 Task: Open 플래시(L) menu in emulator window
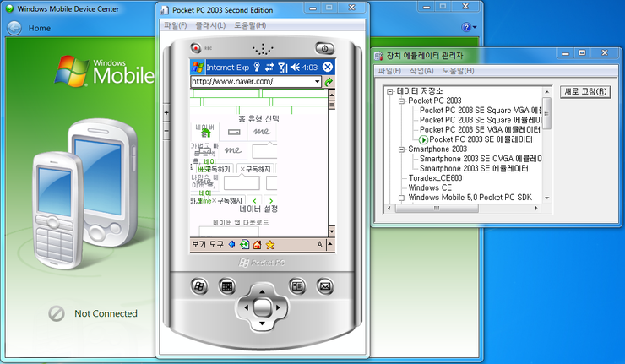coord(210,25)
